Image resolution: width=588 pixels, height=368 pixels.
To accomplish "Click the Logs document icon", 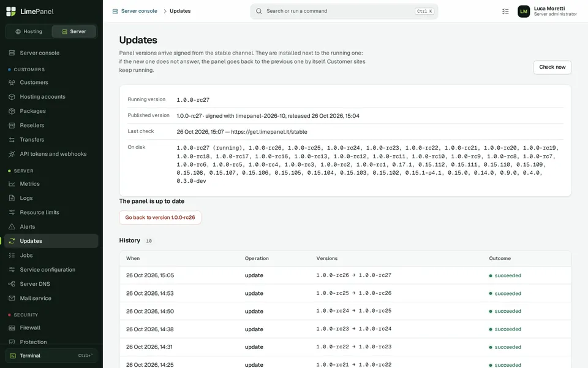I will coord(12,198).
